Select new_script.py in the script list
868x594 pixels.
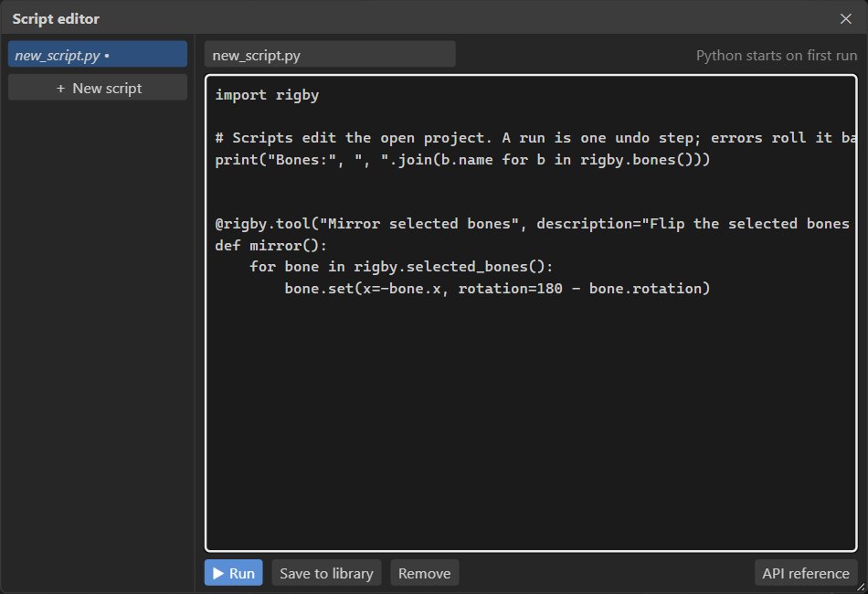[x=98, y=55]
